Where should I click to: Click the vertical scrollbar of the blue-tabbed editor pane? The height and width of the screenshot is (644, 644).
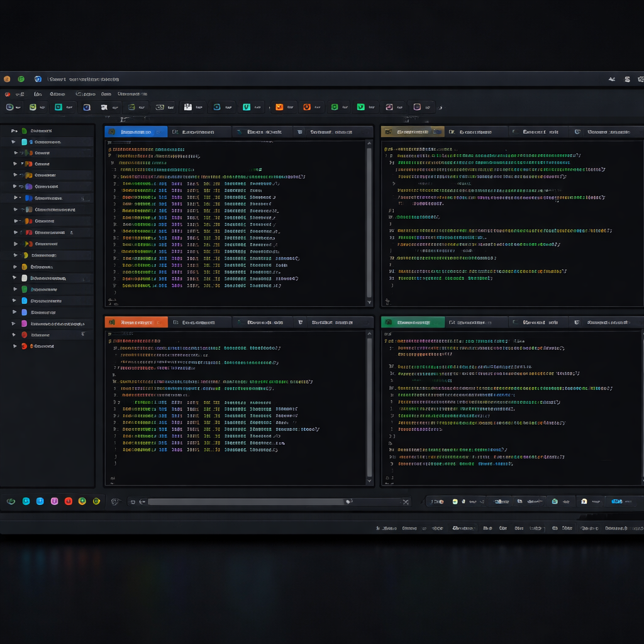369,220
